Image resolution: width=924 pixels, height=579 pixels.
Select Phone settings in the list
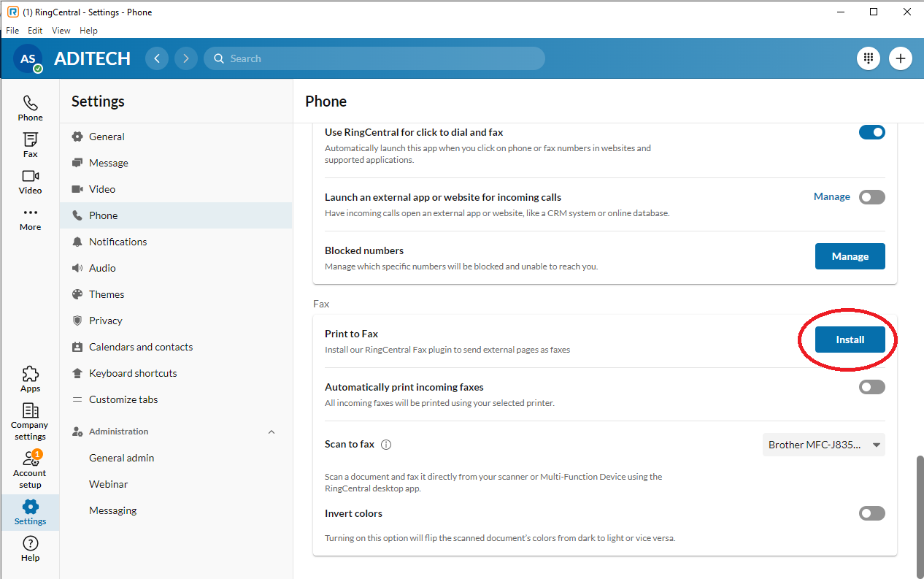[176, 215]
